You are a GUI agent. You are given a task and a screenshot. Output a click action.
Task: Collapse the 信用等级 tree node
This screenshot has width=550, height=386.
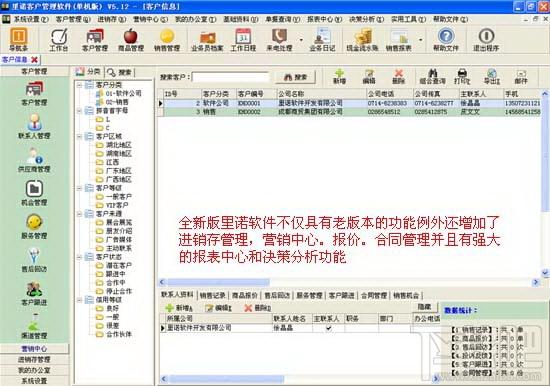point(80,300)
